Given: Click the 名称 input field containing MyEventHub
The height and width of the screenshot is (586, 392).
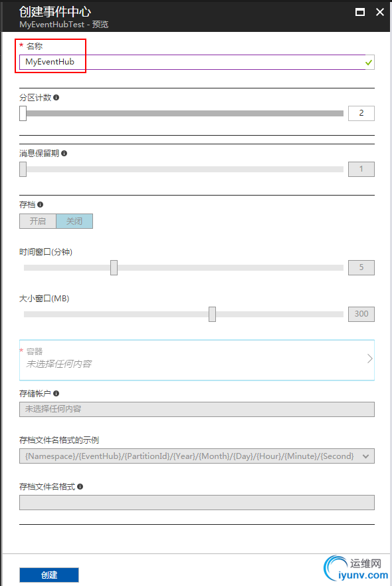Looking at the screenshot, I should tap(197, 62).
